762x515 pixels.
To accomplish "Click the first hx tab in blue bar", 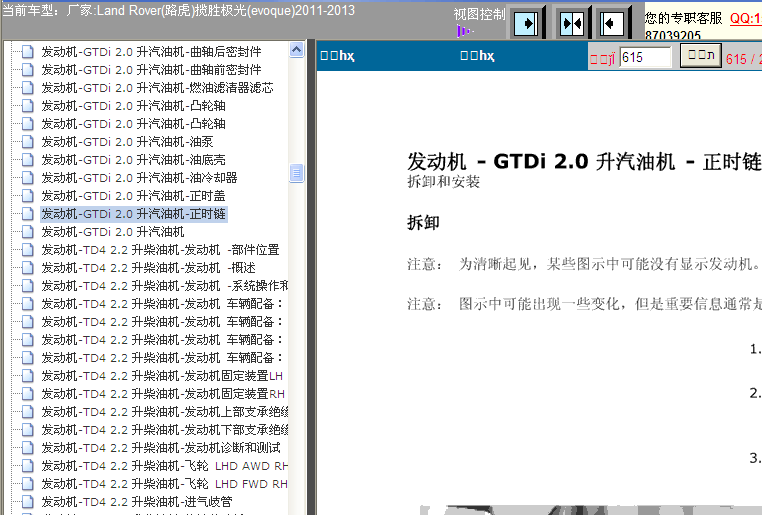I will tap(337, 55).
